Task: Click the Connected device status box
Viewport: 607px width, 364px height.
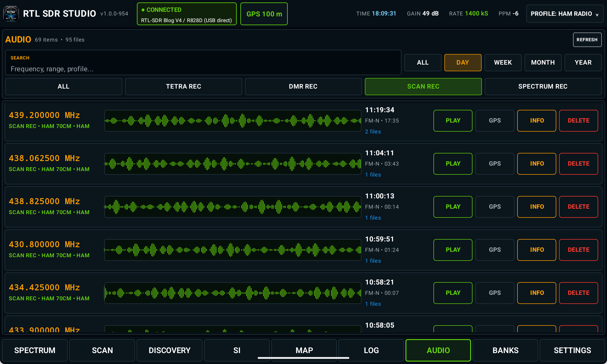Action: point(187,14)
